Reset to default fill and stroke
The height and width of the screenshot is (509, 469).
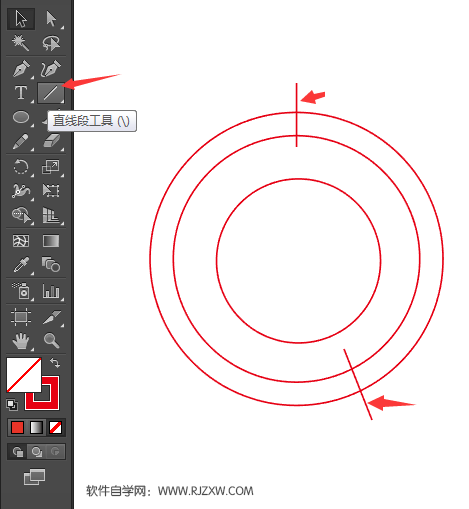(x=12, y=405)
